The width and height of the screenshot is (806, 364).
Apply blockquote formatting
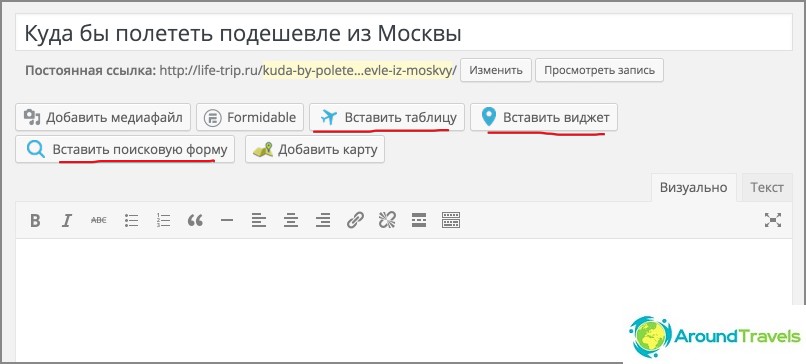click(195, 221)
